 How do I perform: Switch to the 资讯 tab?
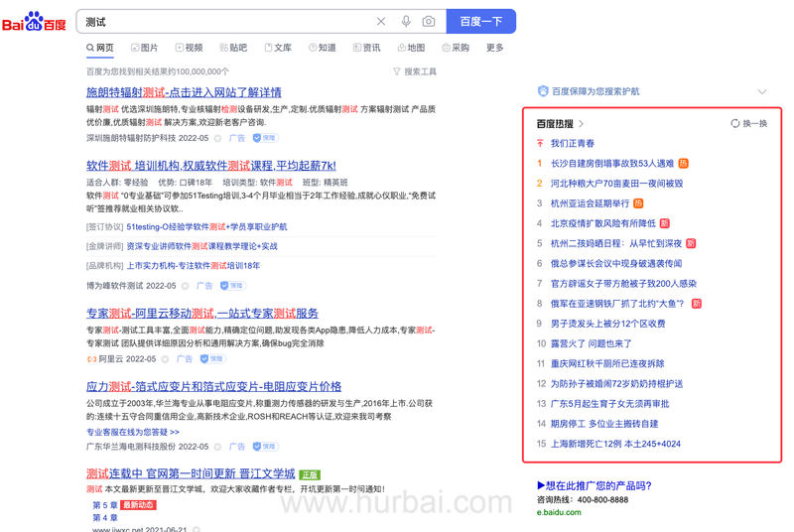pos(367,48)
